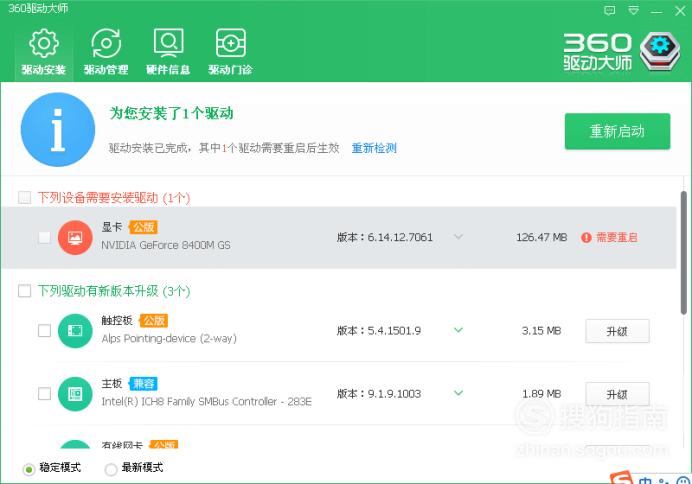Click the 公版 tag next to 触控板
The width and height of the screenshot is (692, 484).
pos(154,321)
